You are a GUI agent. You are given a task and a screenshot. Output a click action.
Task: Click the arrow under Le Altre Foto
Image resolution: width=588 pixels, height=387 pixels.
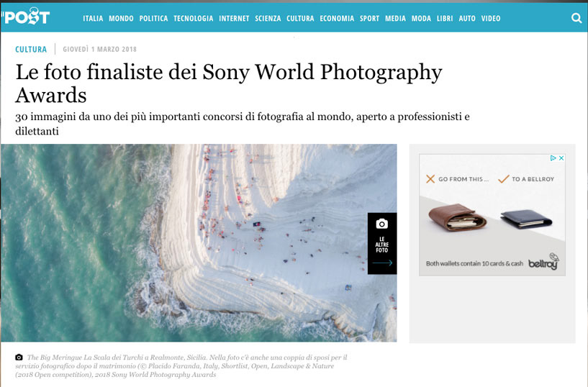382,263
